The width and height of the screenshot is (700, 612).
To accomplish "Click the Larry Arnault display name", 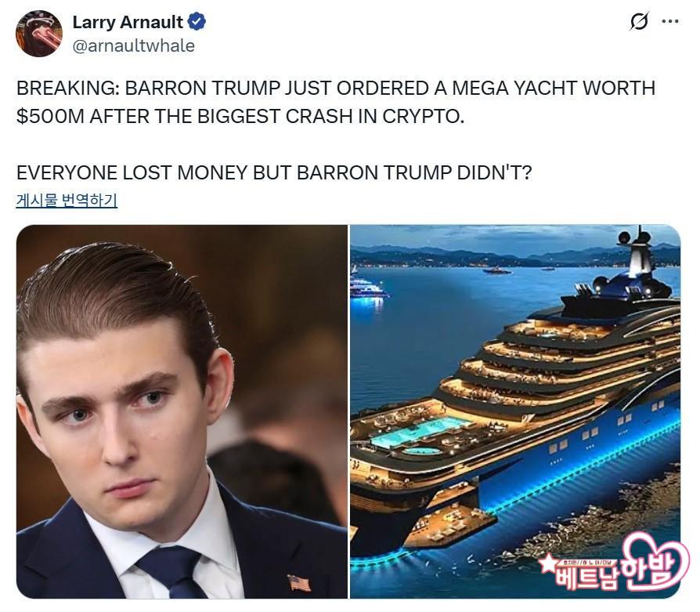I will 127,22.
